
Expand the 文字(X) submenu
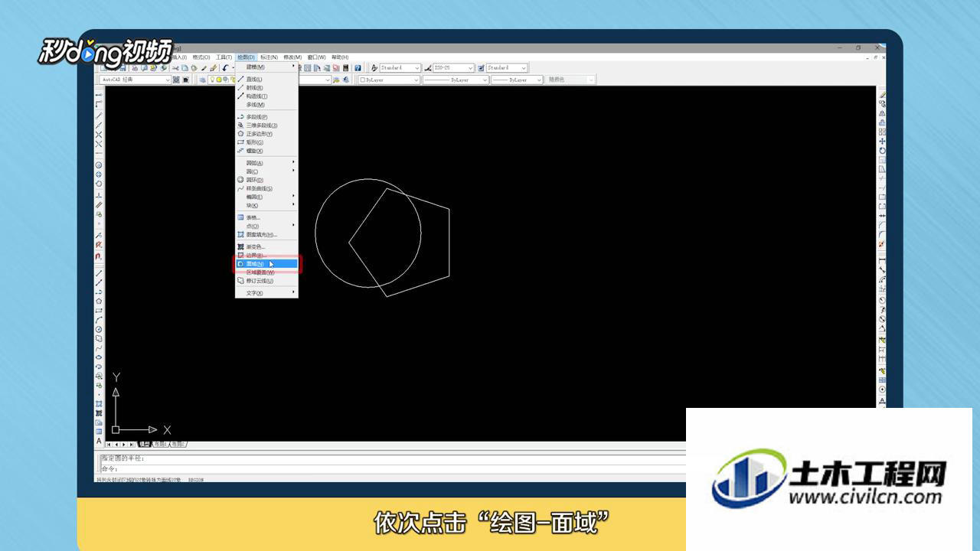point(266,293)
